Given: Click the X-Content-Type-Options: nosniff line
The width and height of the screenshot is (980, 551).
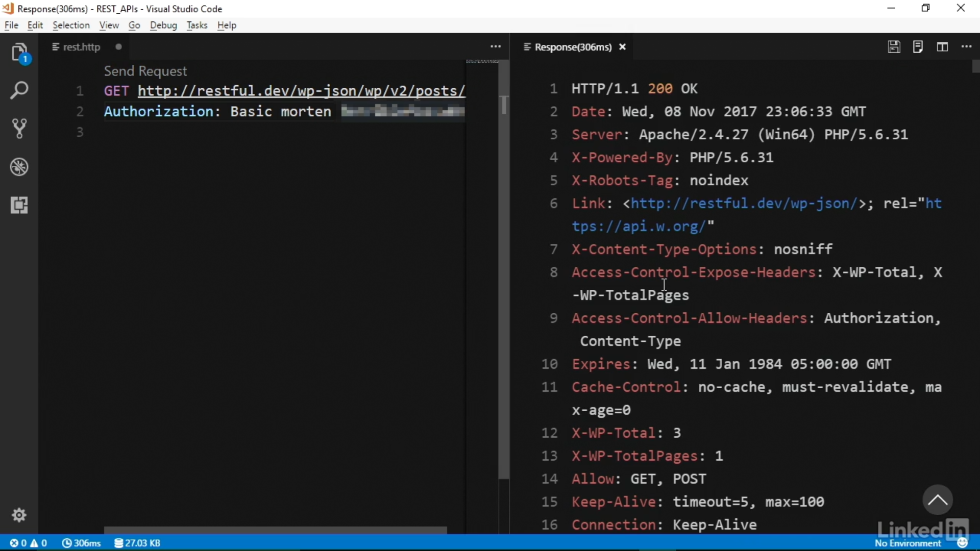Looking at the screenshot, I should (x=702, y=249).
